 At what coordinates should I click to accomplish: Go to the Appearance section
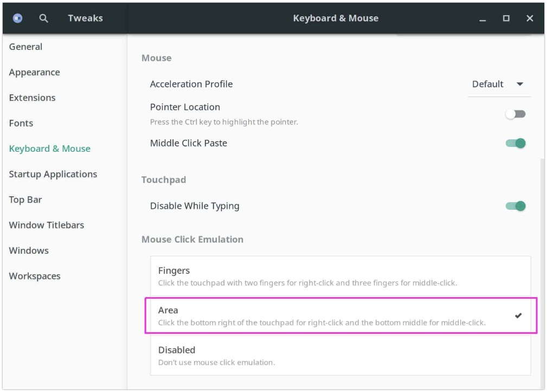point(34,72)
